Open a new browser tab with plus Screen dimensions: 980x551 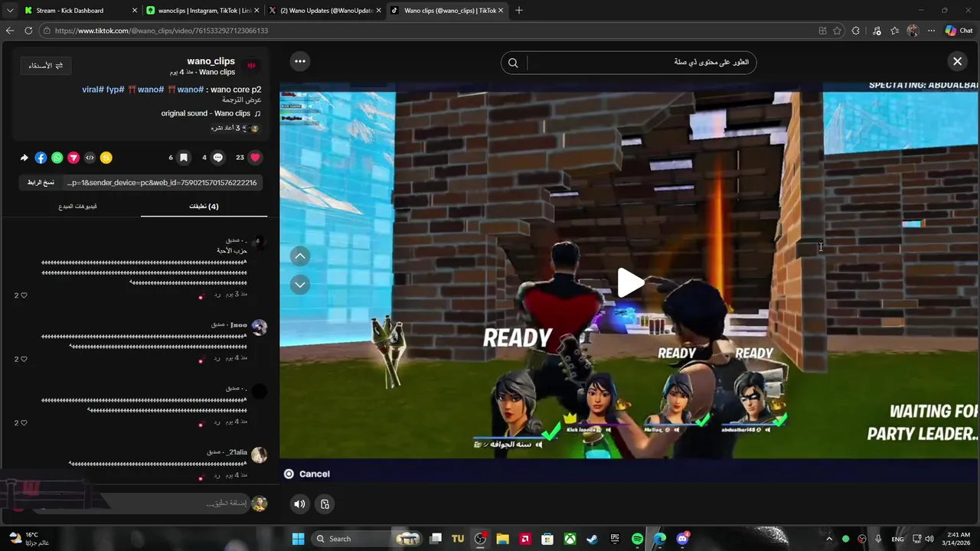click(518, 11)
